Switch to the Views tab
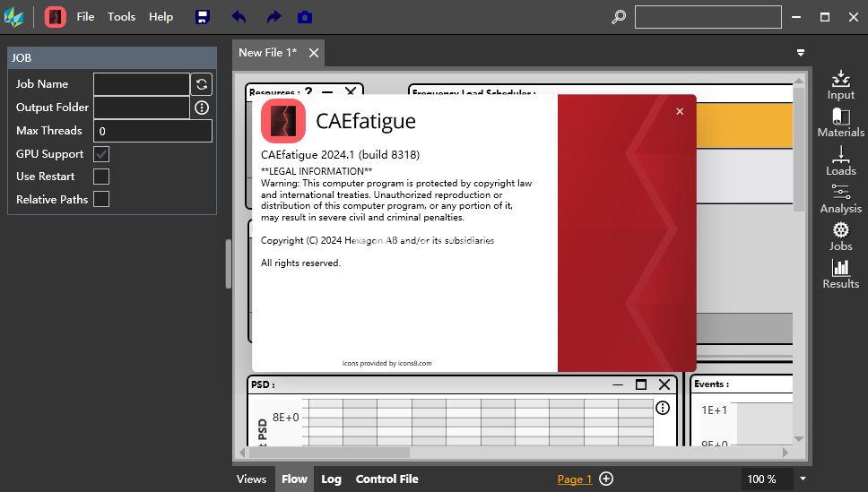The height and width of the screenshot is (492, 868). coord(251,479)
